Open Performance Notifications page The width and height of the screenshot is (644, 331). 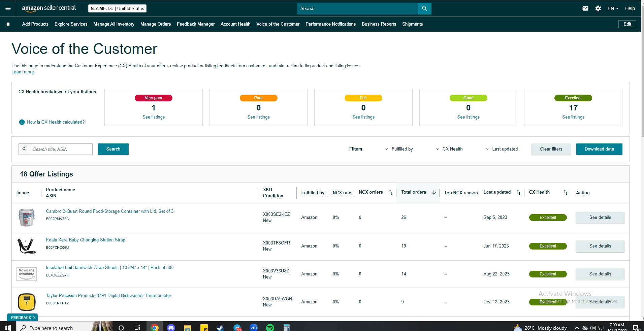pyautogui.click(x=331, y=24)
